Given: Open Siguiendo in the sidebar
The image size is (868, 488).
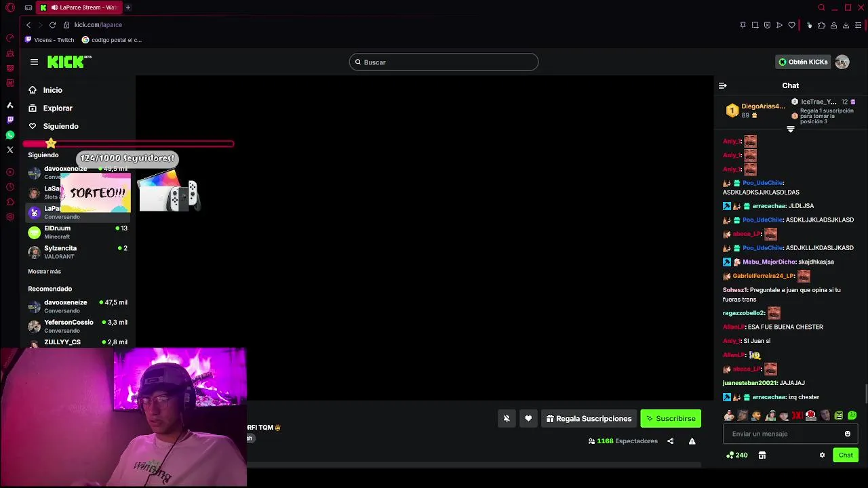Looking at the screenshot, I should click(54, 126).
